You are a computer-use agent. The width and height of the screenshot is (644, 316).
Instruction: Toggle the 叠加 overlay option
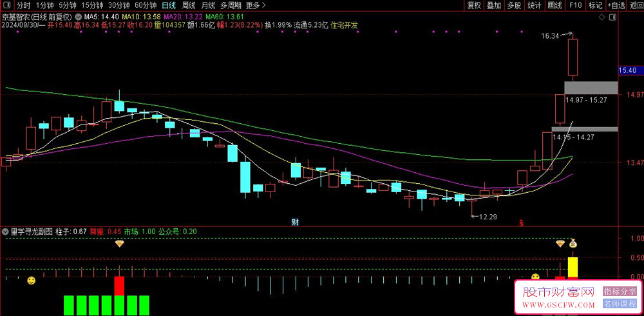tap(494, 5)
